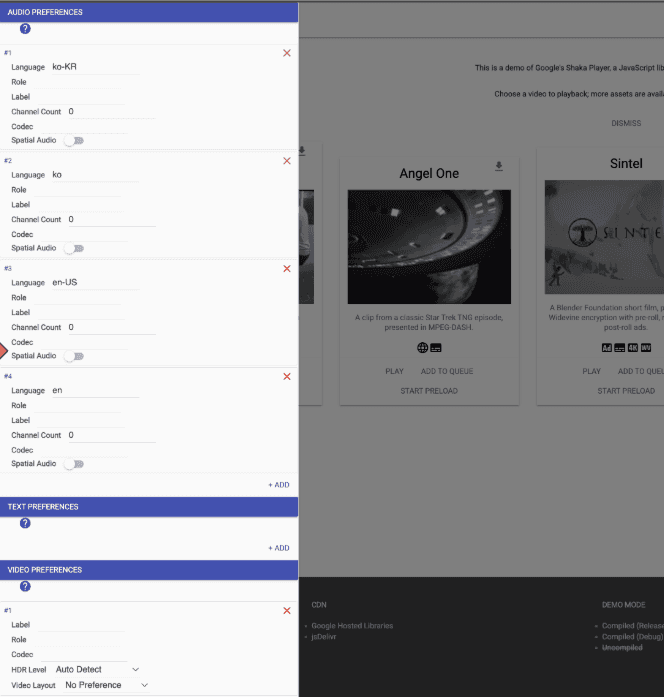
Task: Click the Language field containing ko-KR
Action: point(94,67)
